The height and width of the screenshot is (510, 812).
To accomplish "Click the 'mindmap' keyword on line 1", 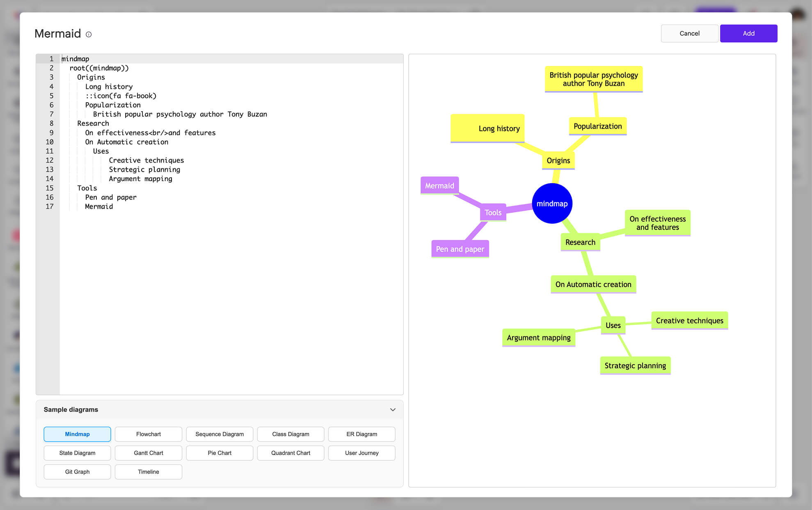I will [75, 59].
